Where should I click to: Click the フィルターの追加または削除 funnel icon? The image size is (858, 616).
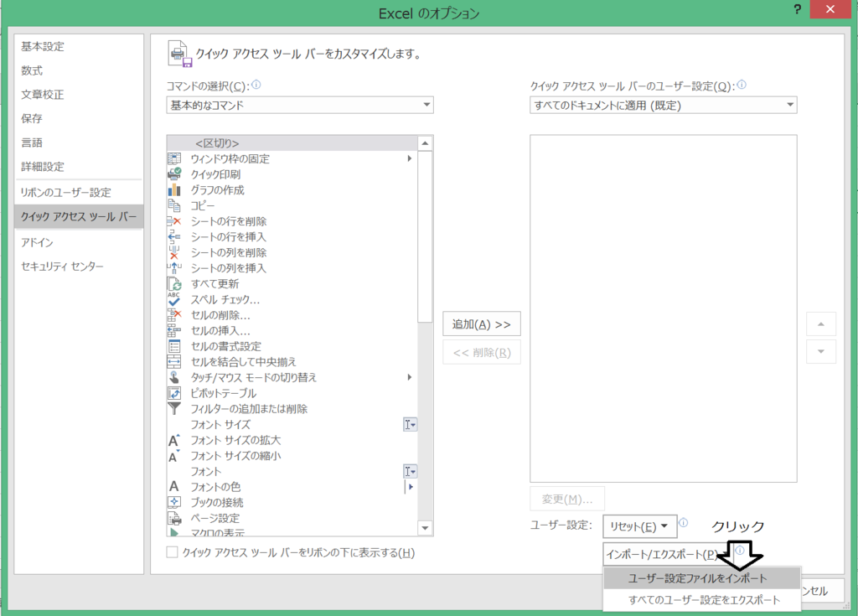[174, 408]
